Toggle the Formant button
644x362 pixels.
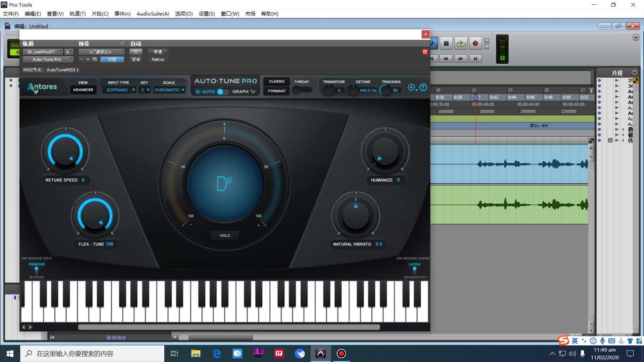point(277,91)
